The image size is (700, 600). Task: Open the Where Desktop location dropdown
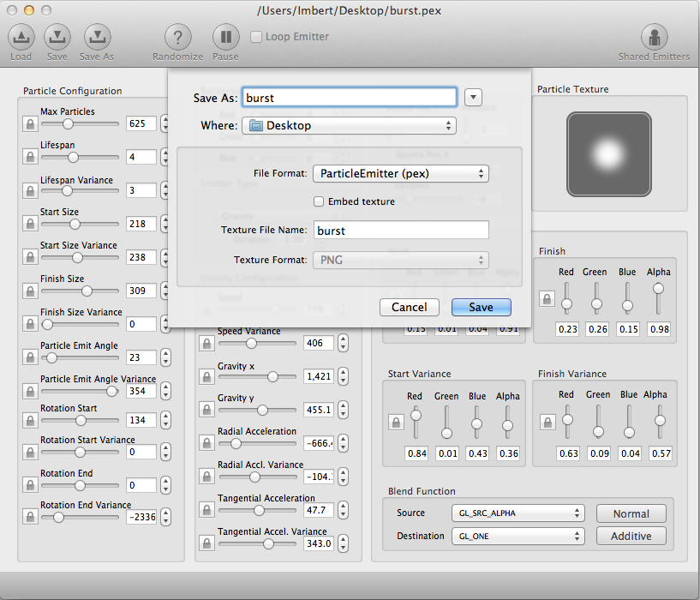(x=349, y=125)
